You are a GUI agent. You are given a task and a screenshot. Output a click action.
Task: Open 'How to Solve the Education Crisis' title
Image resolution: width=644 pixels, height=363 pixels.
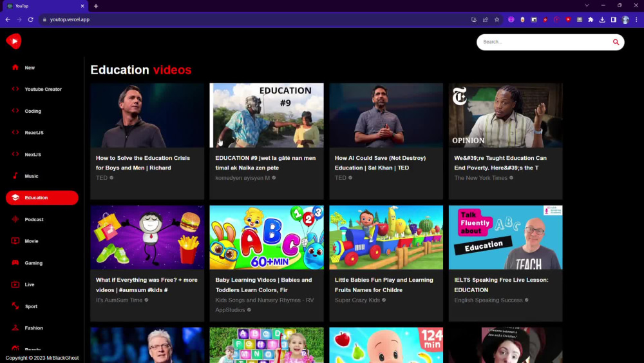[143, 162]
